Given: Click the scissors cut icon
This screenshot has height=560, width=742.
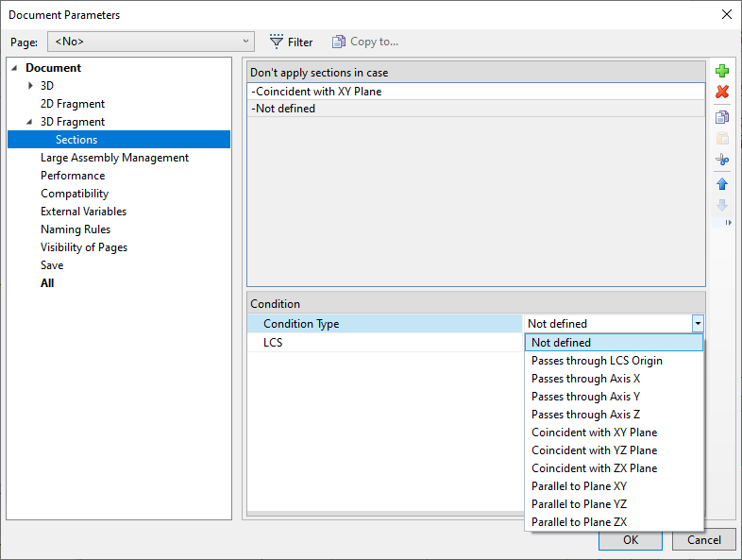Looking at the screenshot, I should (722, 161).
